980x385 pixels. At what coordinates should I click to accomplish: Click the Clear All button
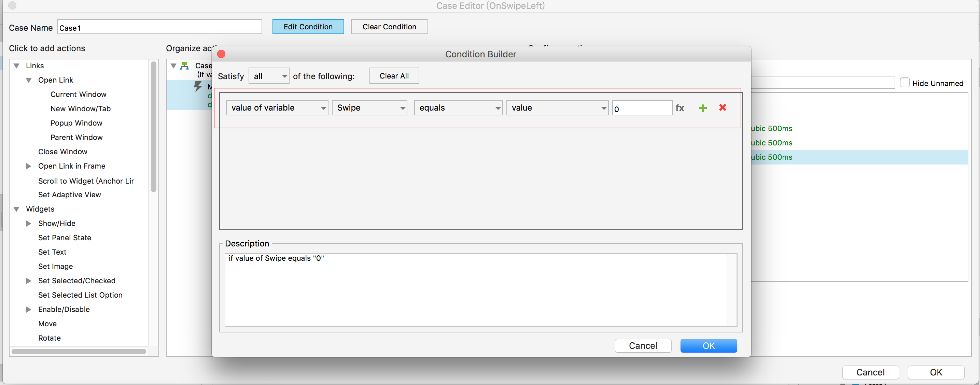[x=394, y=76]
